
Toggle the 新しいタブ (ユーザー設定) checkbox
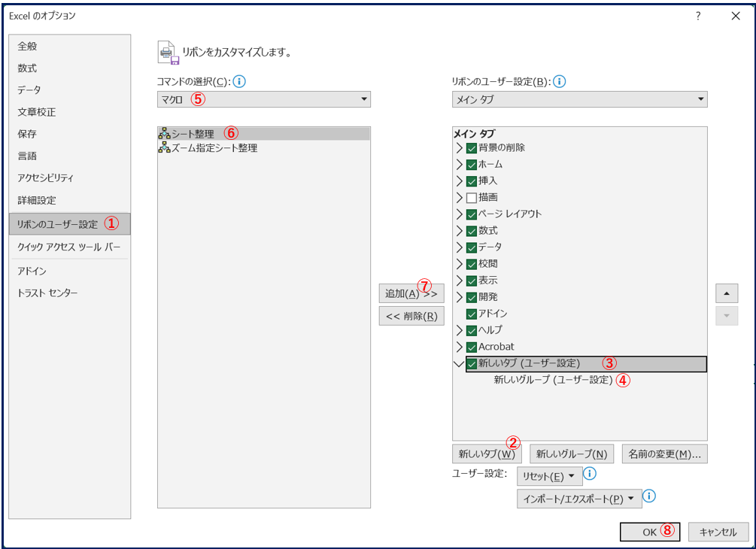click(x=472, y=364)
